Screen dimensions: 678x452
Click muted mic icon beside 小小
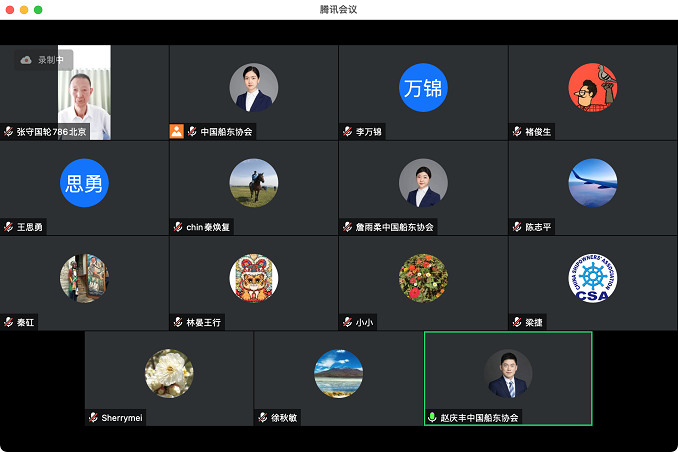[348, 322]
